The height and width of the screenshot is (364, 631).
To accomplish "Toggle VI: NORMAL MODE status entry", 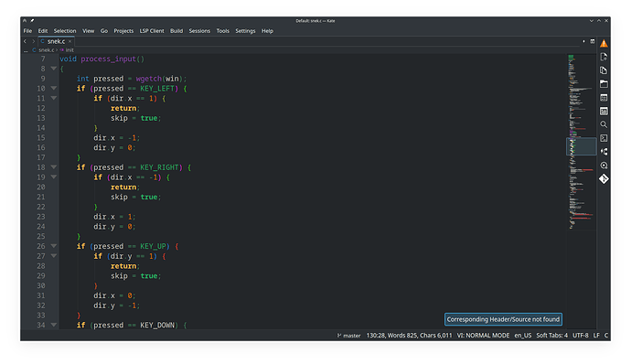I will pos(483,336).
